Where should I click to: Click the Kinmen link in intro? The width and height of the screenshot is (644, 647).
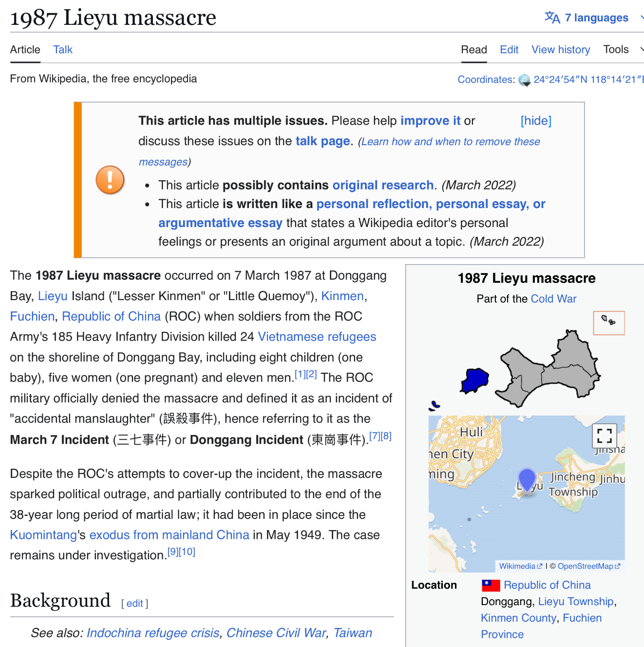[342, 296]
